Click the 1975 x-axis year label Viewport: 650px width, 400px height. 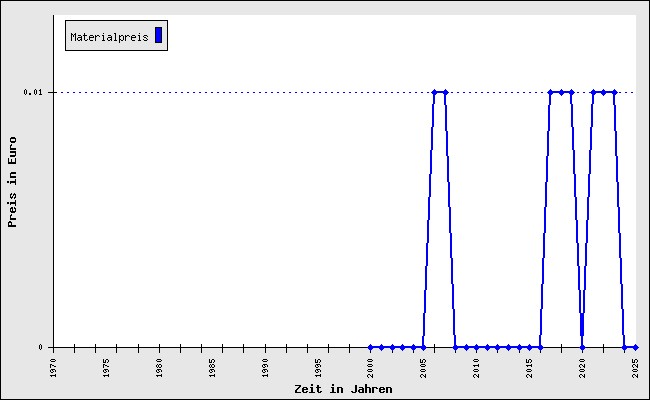[106, 367]
